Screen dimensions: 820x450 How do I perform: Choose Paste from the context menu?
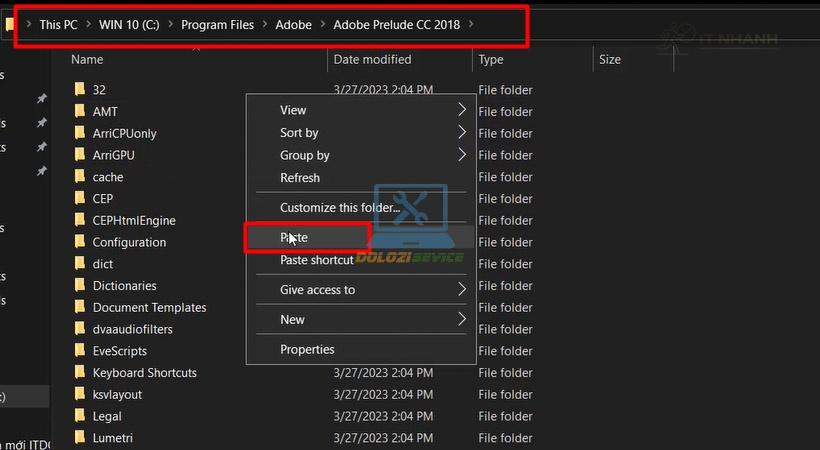(x=294, y=238)
